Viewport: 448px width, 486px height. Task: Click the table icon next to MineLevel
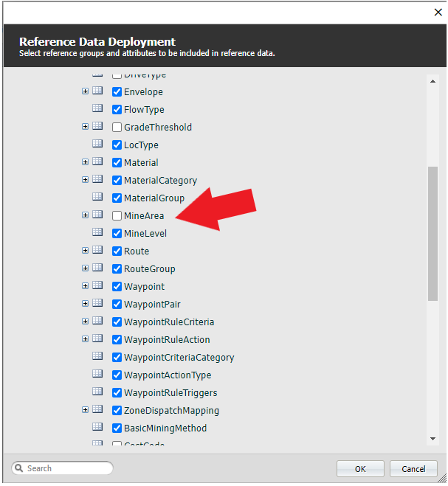point(97,233)
